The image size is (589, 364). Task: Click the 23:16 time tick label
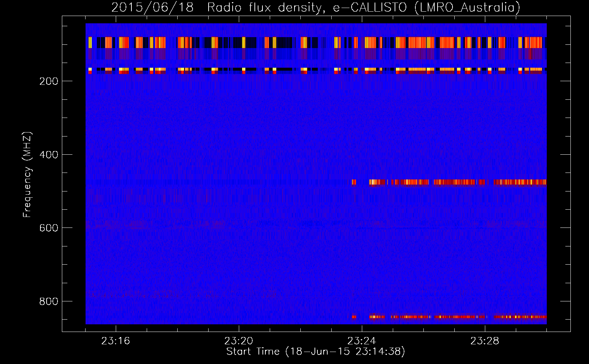(x=116, y=341)
